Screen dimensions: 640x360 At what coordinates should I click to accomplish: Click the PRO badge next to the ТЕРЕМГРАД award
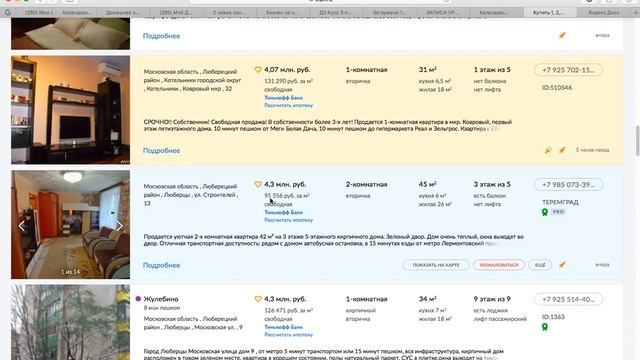[558, 212]
